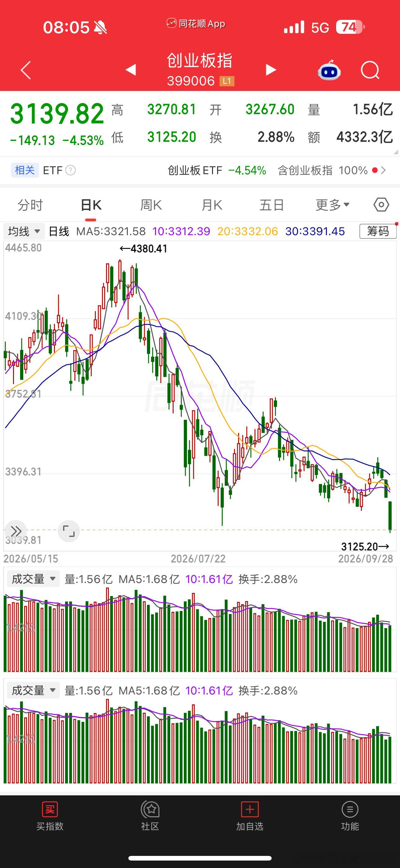Tap the purple MA10 value 10:3312.39

(181, 232)
